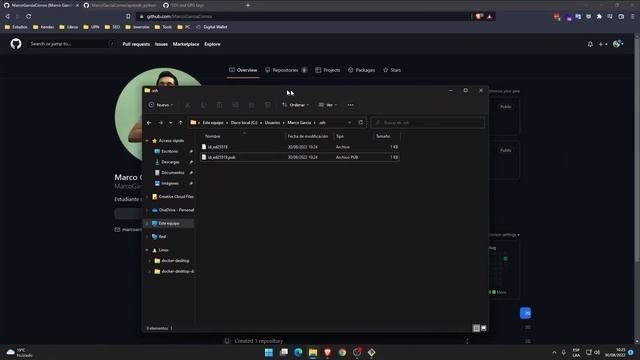Viewport: 640px width, 360px height.
Task: Open Marketplace in GitHub header
Action: [x=186, y=44]
